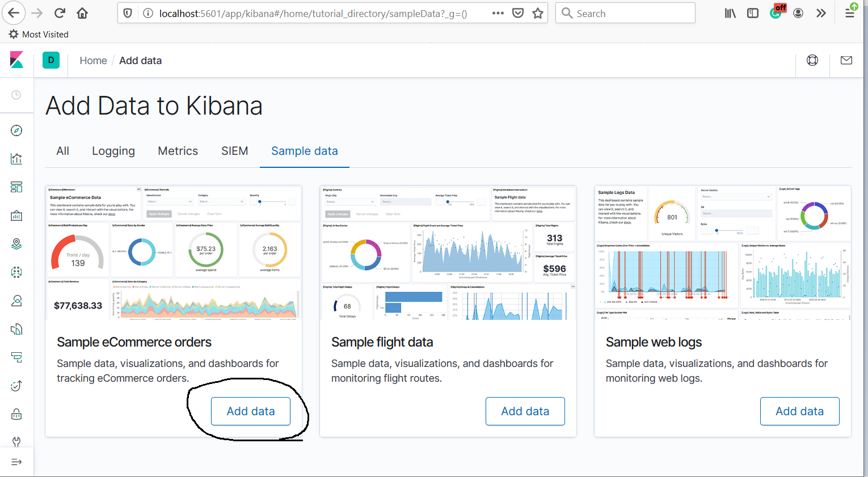Open Maps icon in sidebar

[16, 244]
